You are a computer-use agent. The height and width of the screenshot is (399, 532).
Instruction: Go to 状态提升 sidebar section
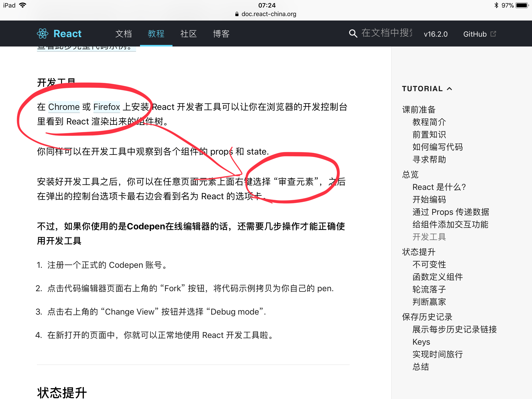[x=419, y=252]
